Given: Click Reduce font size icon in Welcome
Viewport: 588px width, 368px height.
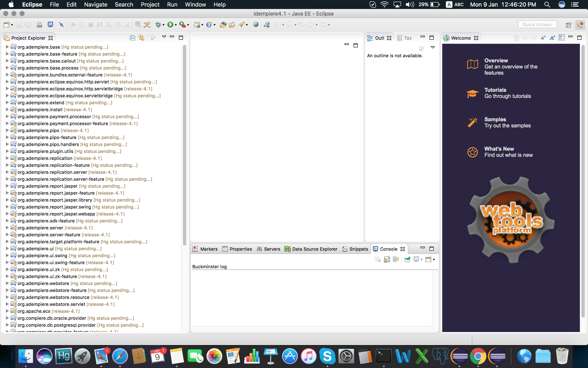Looking at the screenshot, I should [543, 38].
